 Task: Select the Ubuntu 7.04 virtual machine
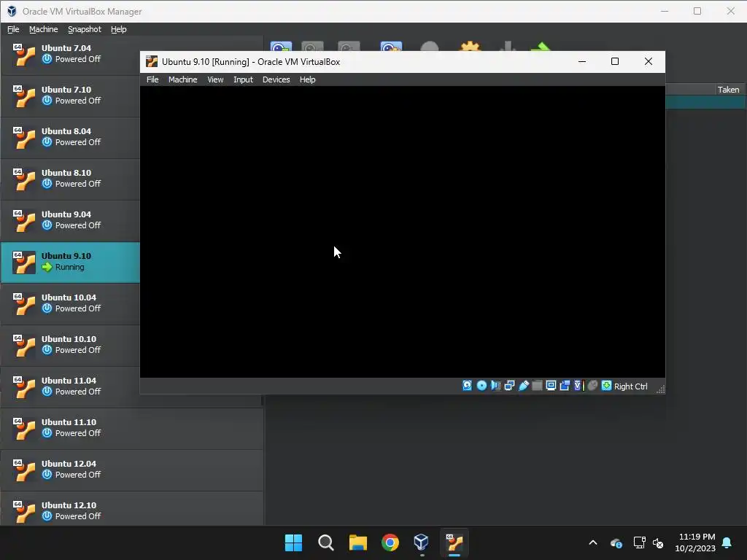pos(70,54)
